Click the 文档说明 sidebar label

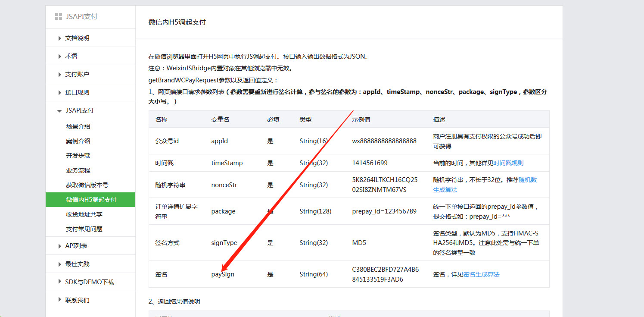(x=77, y=38)
